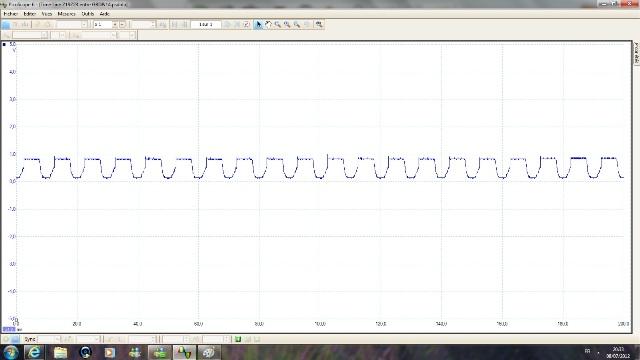Open the Fichier menu
The width and height of the screenshot is (640, 360).
pyautogui.click(x=11, y=14)
